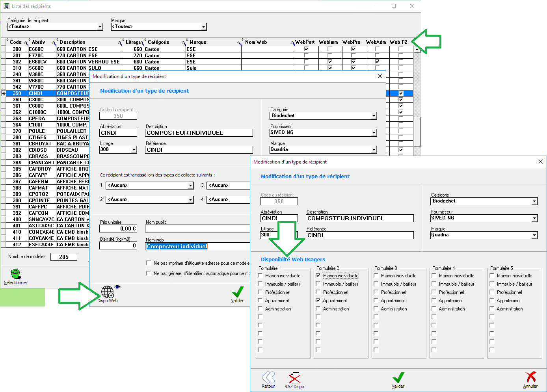This screenshot has height=392, width=547.
Task: Sort by the Description column header
Action: tap(73, 42)
